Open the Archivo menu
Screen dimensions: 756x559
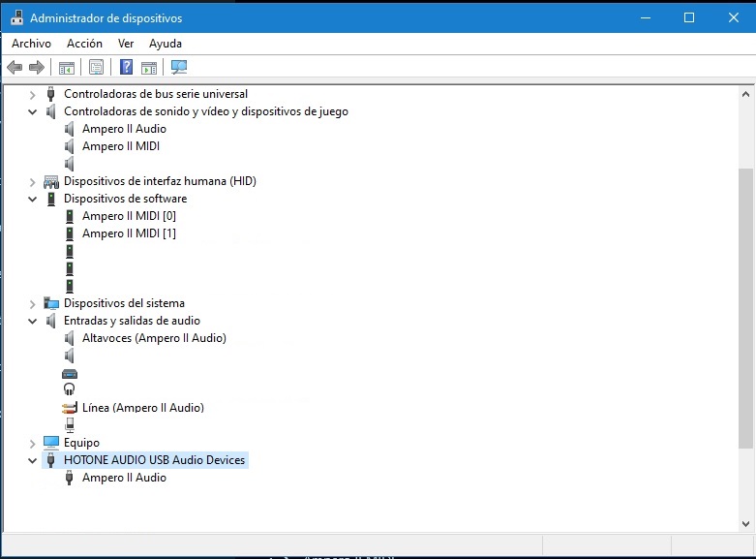click(31, 44)
